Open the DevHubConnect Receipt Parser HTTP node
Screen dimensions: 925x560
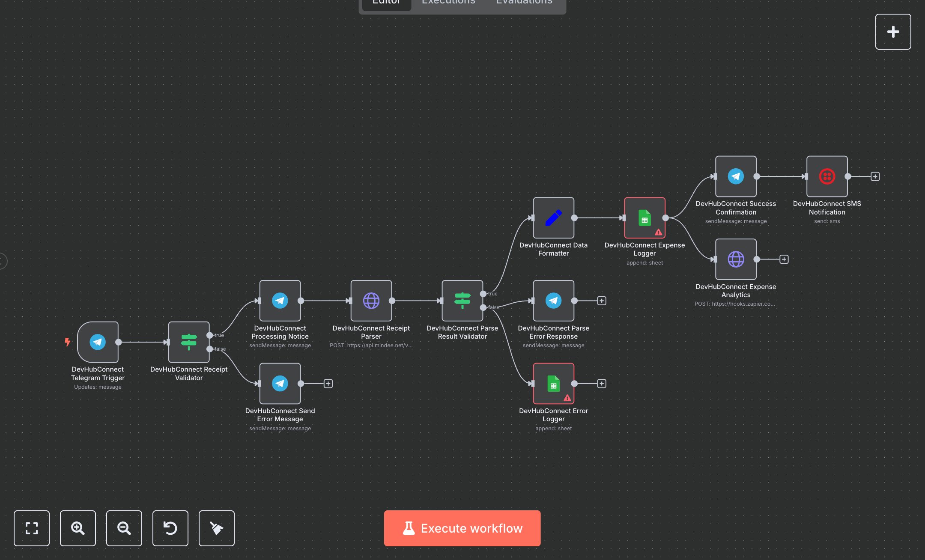coord(371,301)
